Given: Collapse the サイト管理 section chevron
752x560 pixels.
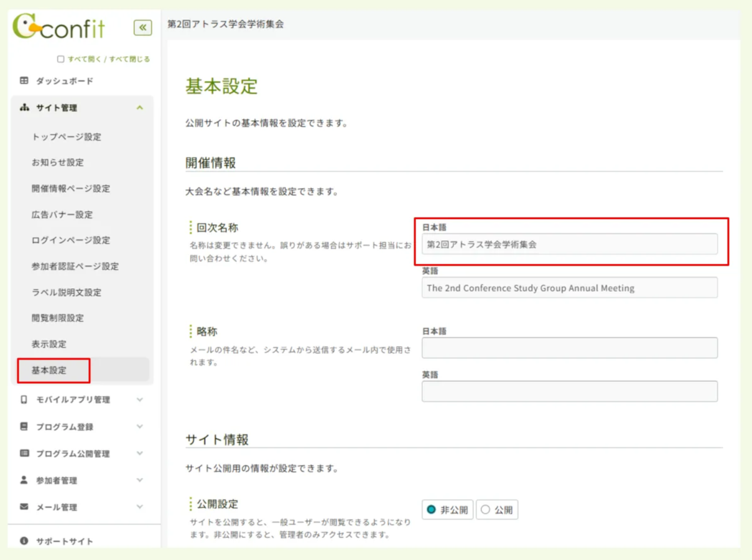Looking at the screenshot, I should tap(141, 107).
